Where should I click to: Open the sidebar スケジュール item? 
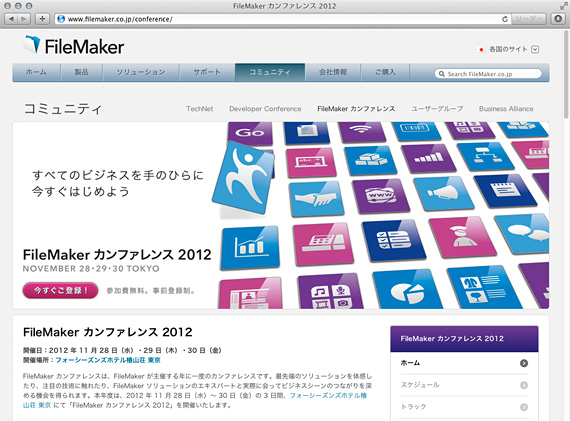(x=464, y=385)
